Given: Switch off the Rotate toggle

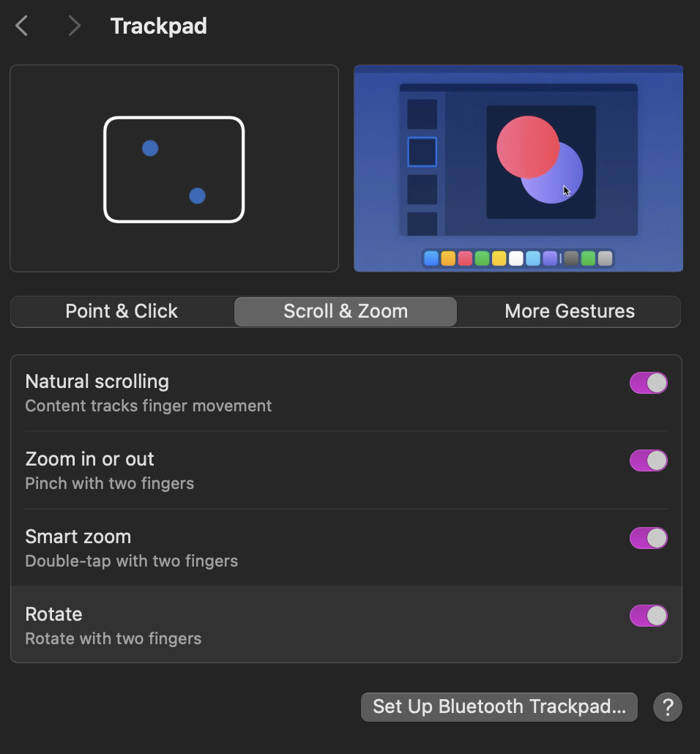Looking at the screenshot, I should (x=648, y=616).
